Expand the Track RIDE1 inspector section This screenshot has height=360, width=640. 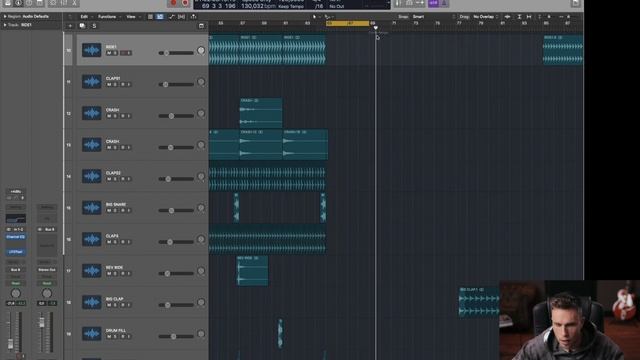click(x=5, y=25)
